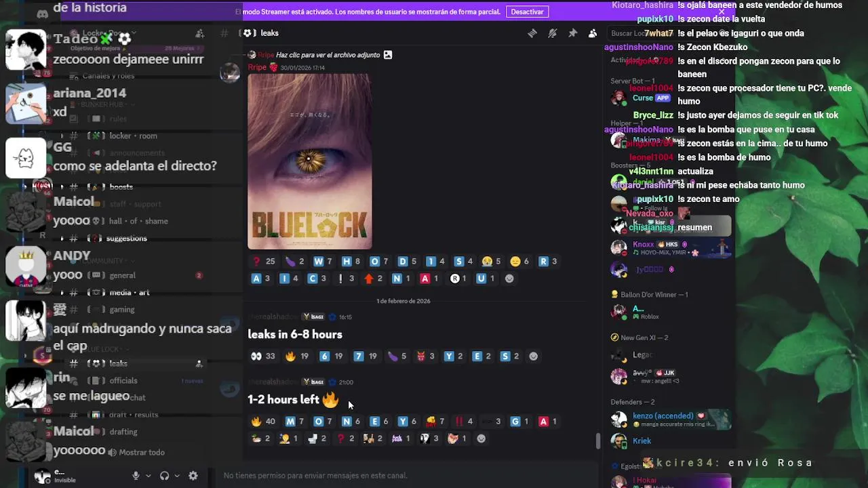The width and height of the screenshot is (868, 488).
Task: Expand the media art channel threads arrow
Action: (62, 293)
